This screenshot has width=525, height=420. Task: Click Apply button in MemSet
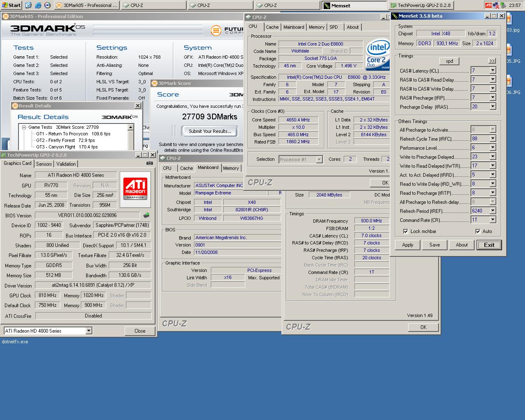[x=408, y=245]
